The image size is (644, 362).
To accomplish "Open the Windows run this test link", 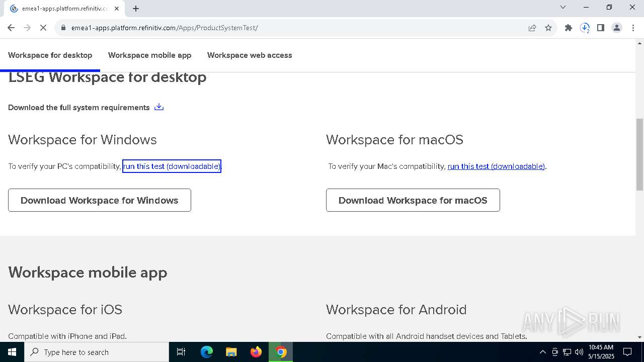I will pyautogui.click(x=172, y=166).
